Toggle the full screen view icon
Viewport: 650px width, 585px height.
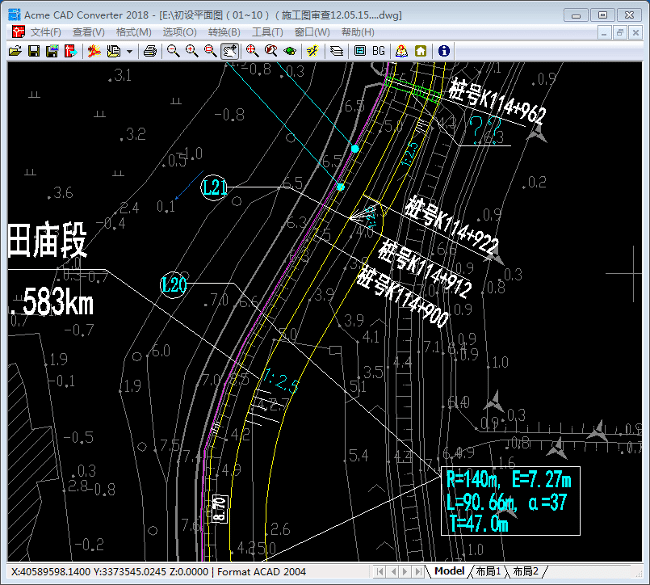[360, 51]
